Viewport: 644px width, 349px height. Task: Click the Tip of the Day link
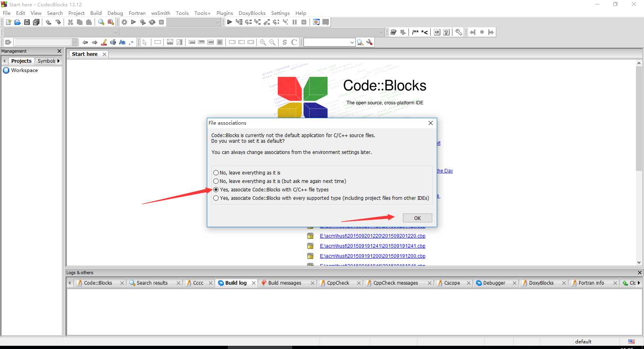click(x=445, y=171)
